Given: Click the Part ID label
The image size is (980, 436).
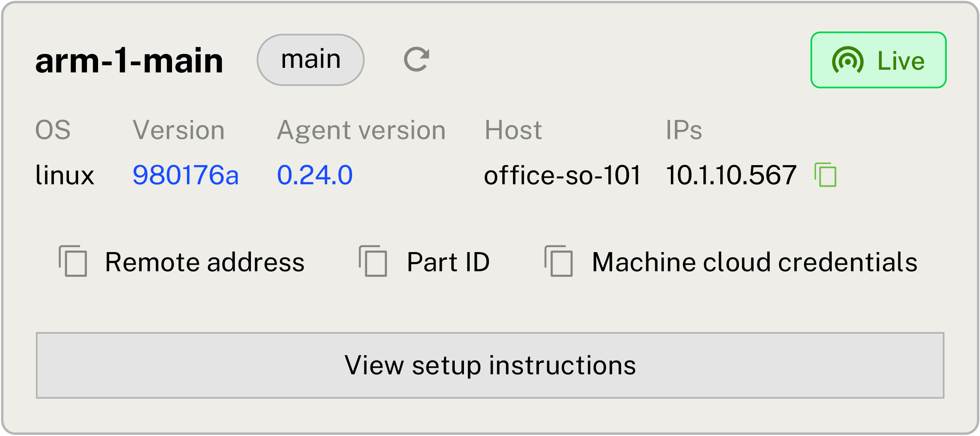Looking at the screenshot, I should click(448, 262).
